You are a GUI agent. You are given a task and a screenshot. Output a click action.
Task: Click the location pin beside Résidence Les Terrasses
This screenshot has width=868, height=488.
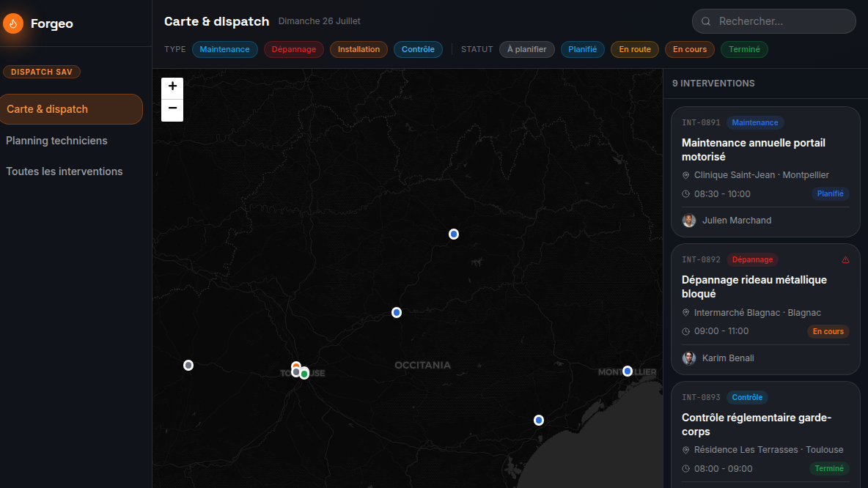(x=686, y=450)
